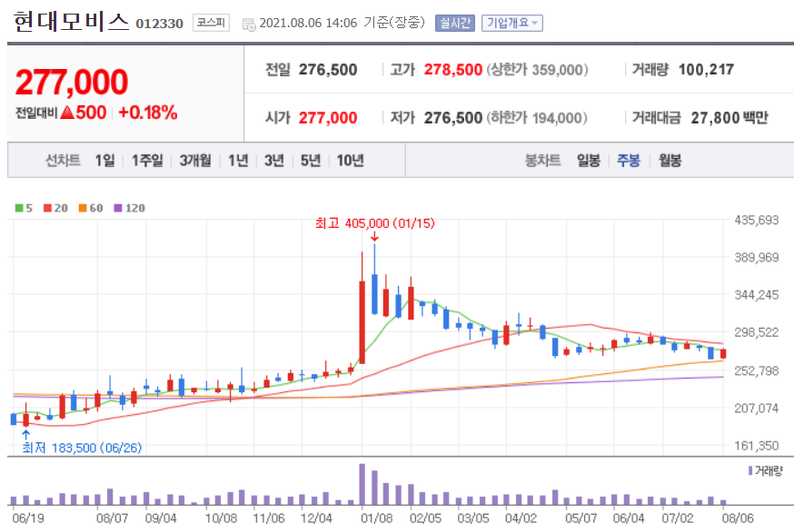Select the 5년 line chart tab

point(311,161)
